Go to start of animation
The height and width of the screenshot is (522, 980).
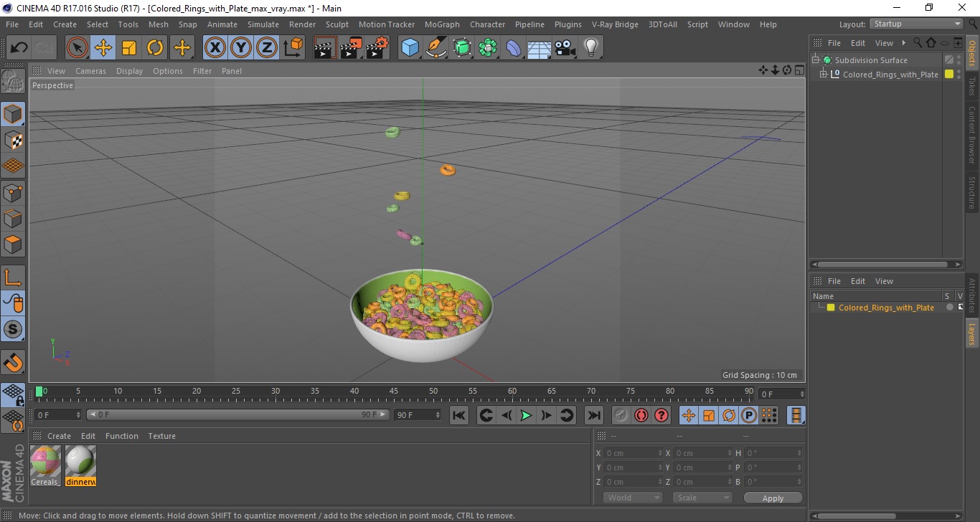(x=459, y=415)
